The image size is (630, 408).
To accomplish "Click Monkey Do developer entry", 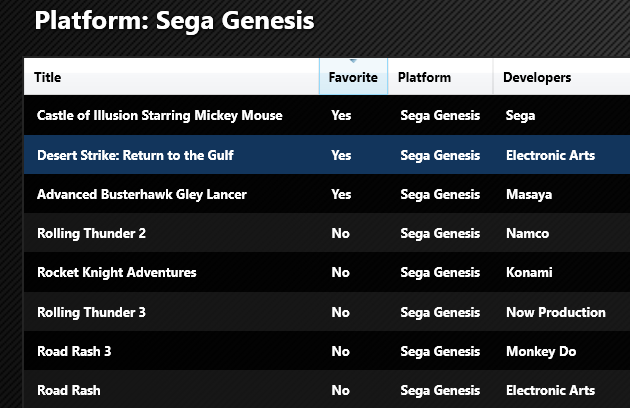I will pyautogui.click(x=541, y=351).
